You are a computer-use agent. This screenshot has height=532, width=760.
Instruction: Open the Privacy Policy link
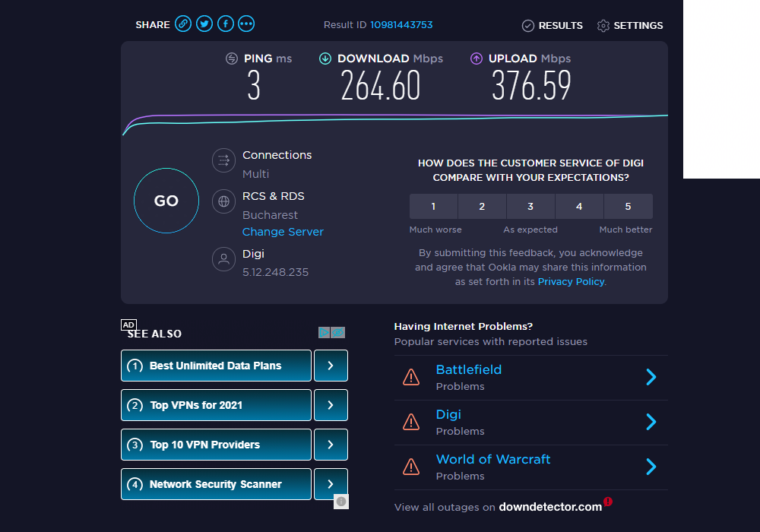click(571, 282)
